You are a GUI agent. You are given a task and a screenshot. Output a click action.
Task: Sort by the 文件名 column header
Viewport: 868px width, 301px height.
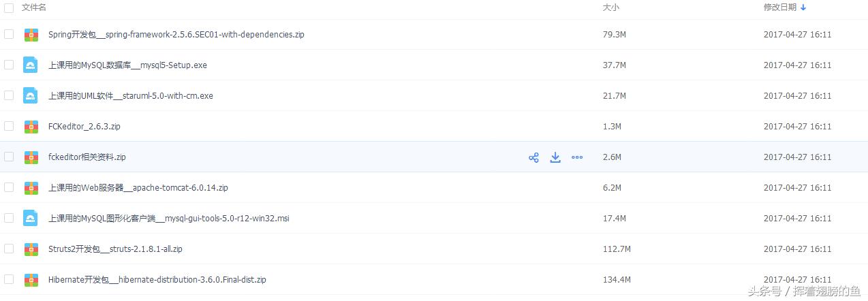tap(34, 7)
